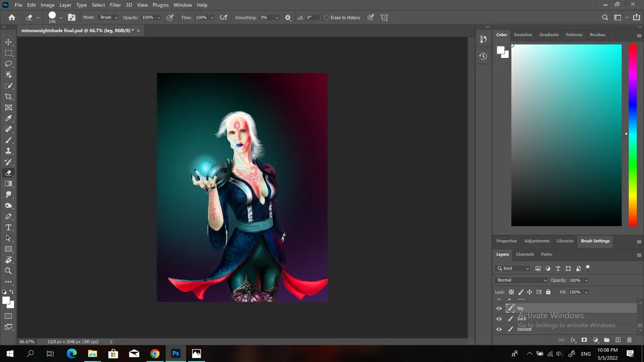Open the Filter menu

tap(115, 5)
